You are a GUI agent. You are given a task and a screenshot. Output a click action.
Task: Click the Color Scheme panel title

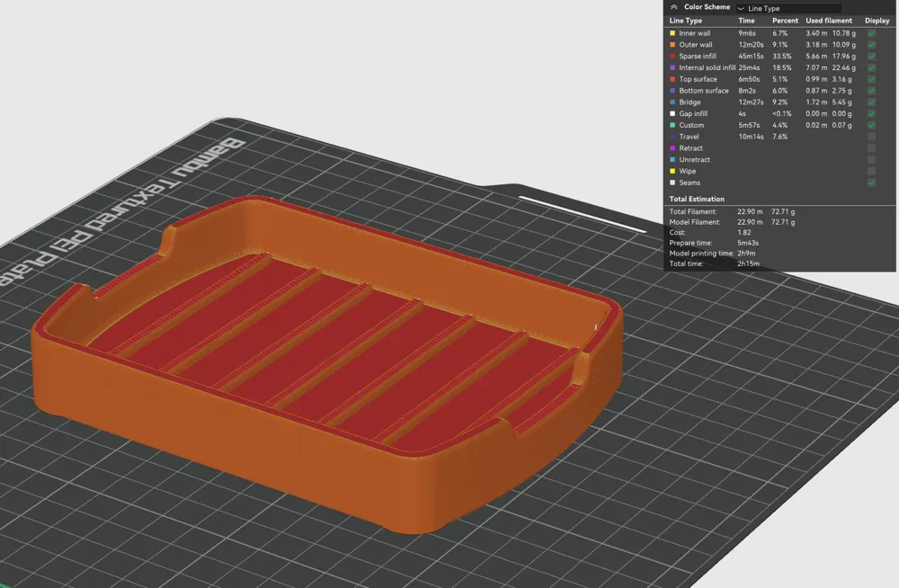click(707, 7)
